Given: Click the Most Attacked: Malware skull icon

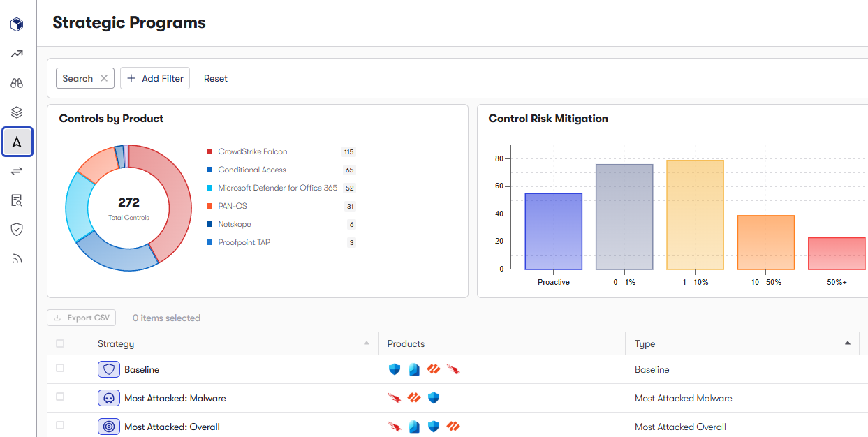Looking at the screenshot, I should click(109, 398).
